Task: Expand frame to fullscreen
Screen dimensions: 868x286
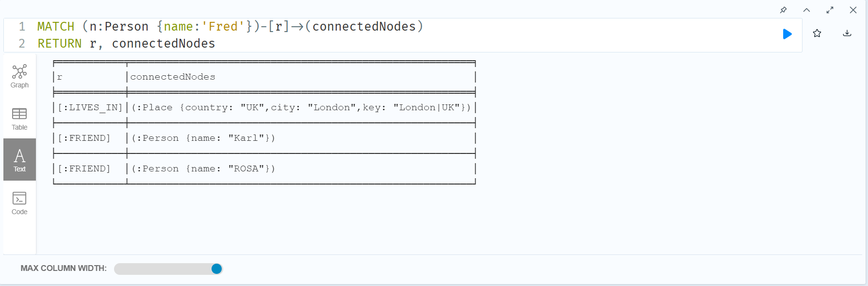Action: pos(830,10)
